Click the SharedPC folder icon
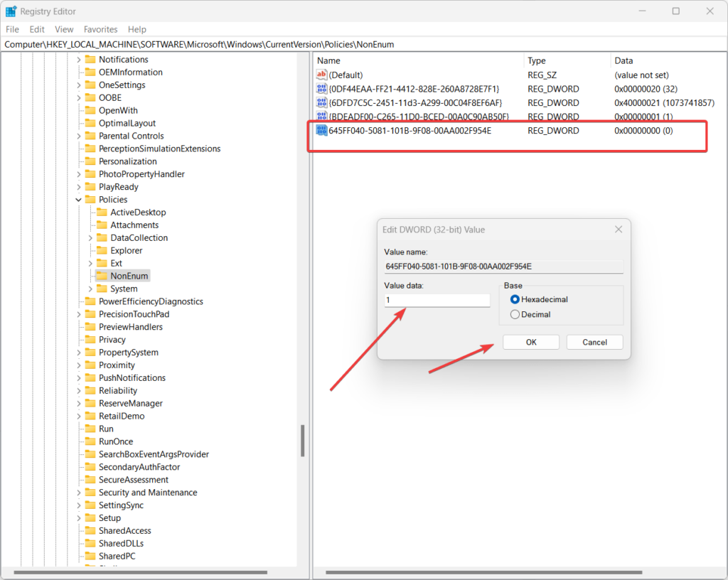Viewport: 728px width, 580px height. pos(90,556)
